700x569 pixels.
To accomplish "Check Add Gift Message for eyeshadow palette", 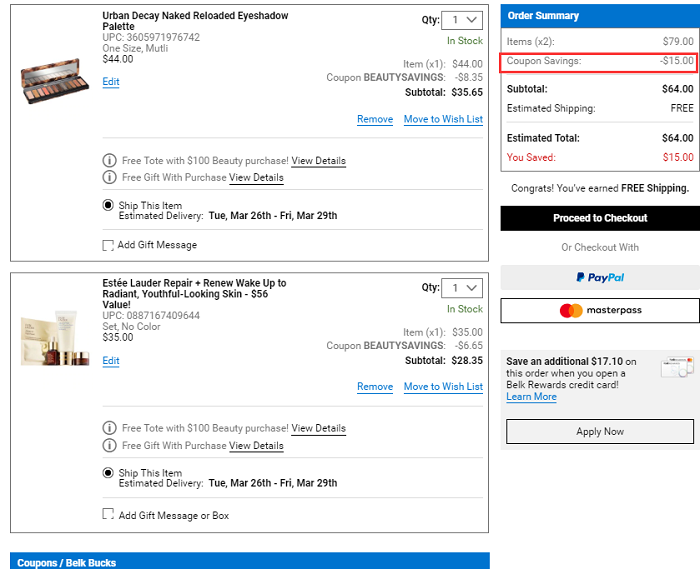I will tap(108, 245).
